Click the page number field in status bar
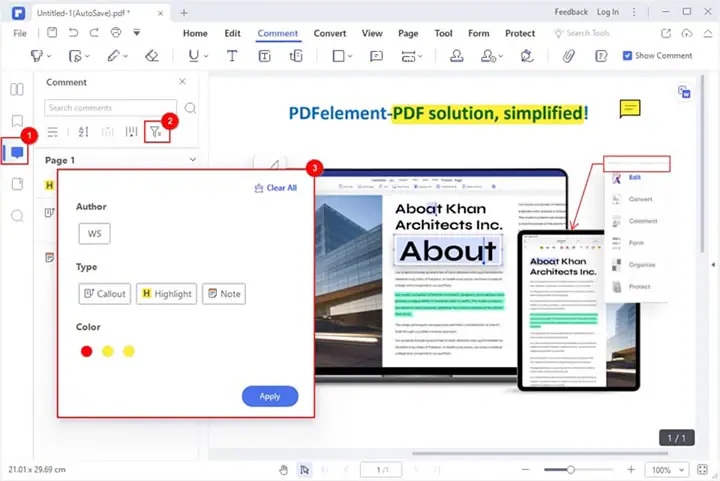Screen dimensions: 720x481 (381, 470)
